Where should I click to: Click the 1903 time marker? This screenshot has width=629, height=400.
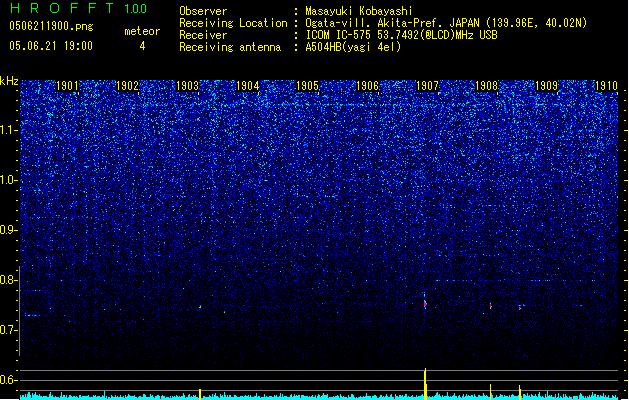coord(187,85)
